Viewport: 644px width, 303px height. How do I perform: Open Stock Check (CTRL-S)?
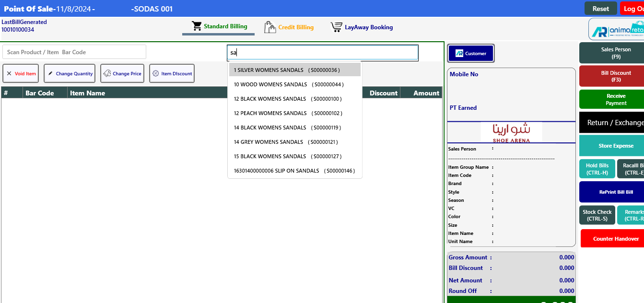tap(597, 215)
